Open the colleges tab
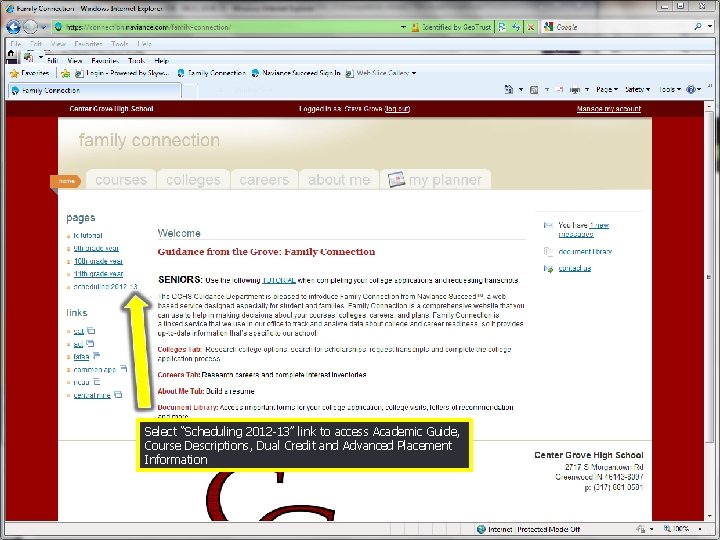 pos(193,180)
